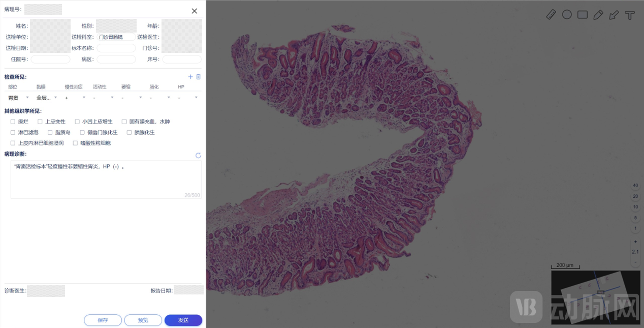Select the text annotation tool

coord(630,15)
